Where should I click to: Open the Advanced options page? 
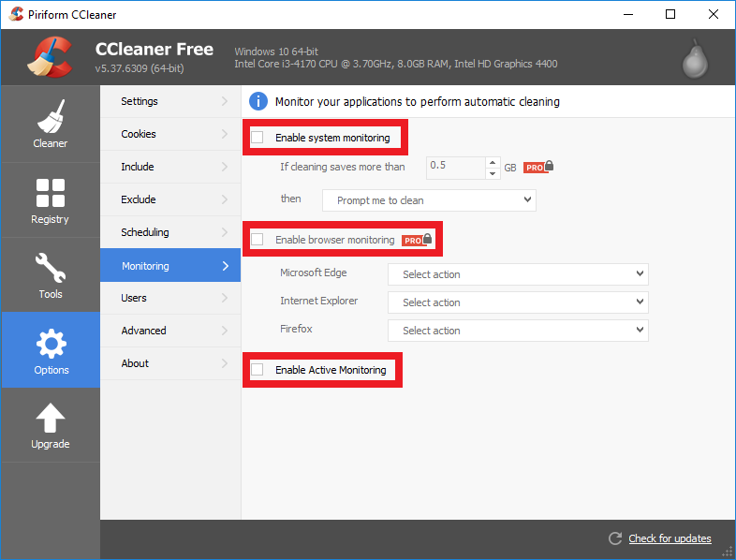click(169, 331)
